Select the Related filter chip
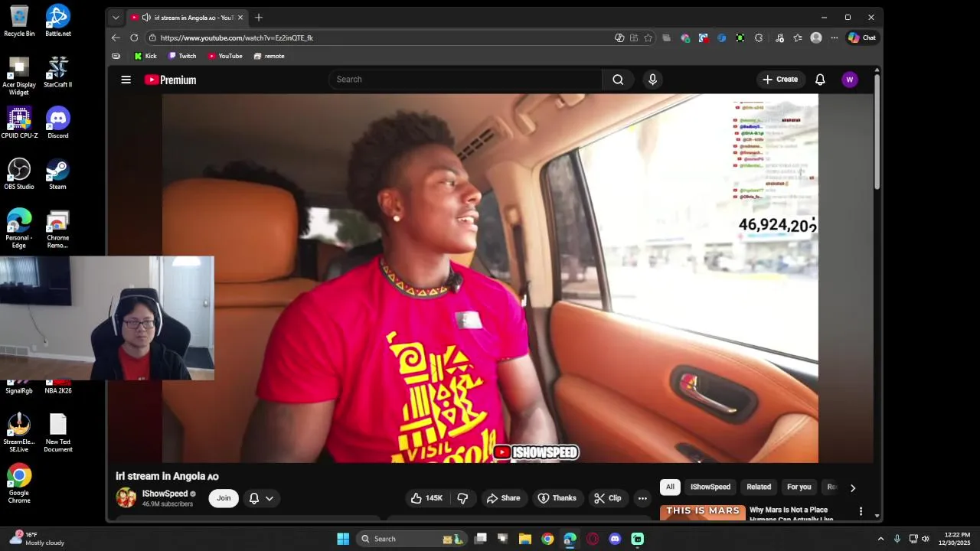Image resolution: width=980 pixels, height=551 pixels. click(x=759, y=487)
